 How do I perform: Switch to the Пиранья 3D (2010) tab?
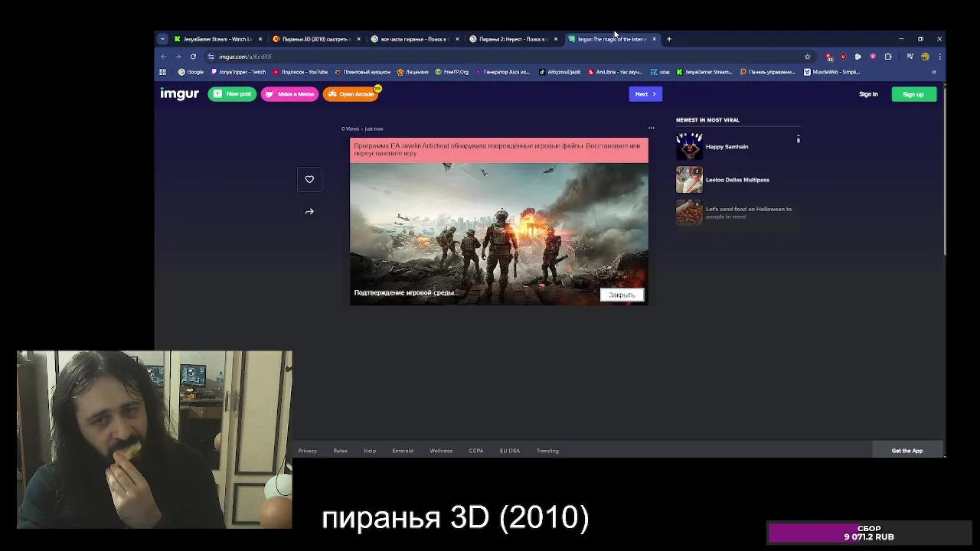[315, 39]
